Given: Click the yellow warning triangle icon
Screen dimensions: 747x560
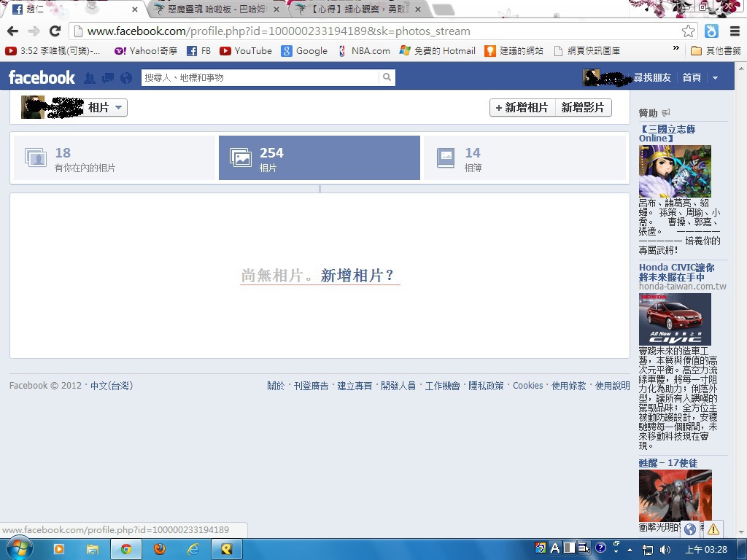Looking at the screenshot, I should (713, 529).
